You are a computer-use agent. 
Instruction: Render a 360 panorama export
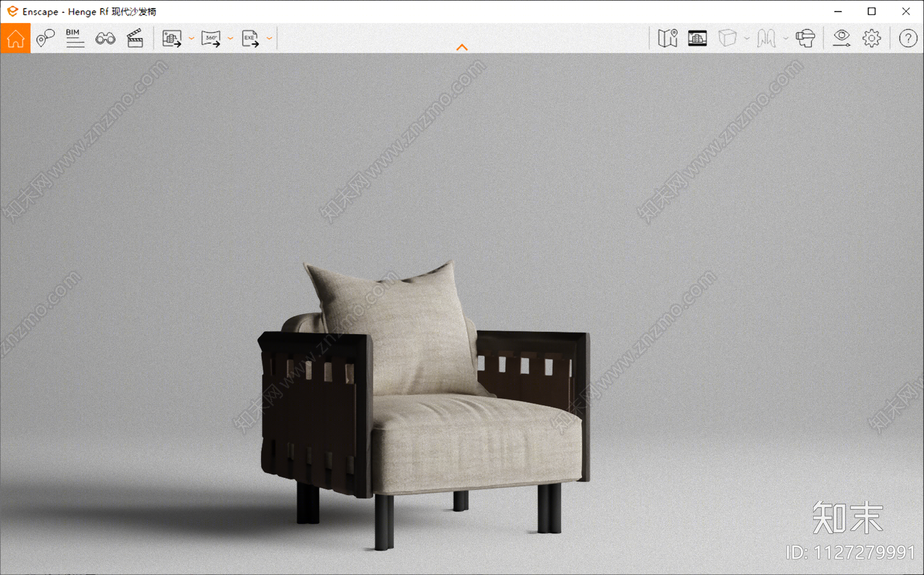pyautogui.click(x=211, y=39)
